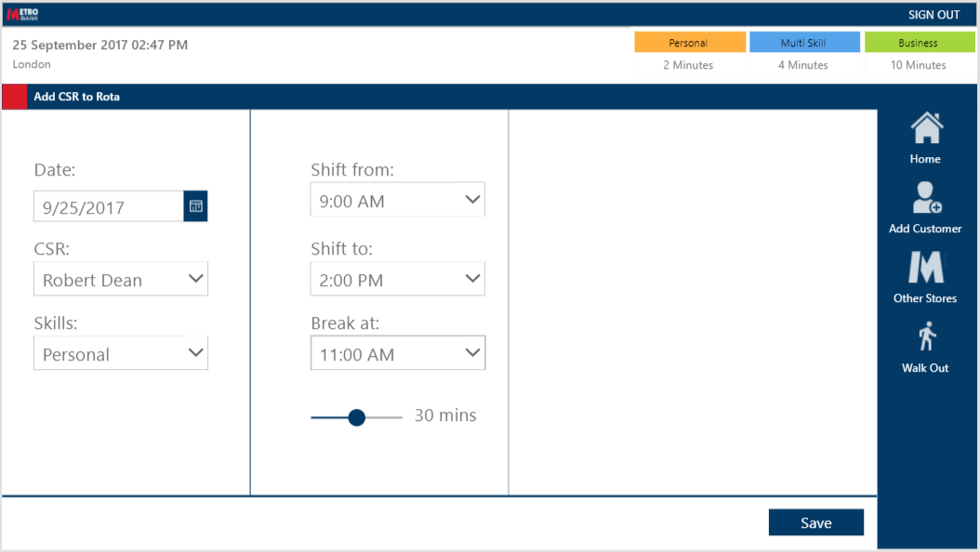Expand the Shift from dropdown
Image resolution: width=980 pixels, height=552 pixels.
[397, 199]
